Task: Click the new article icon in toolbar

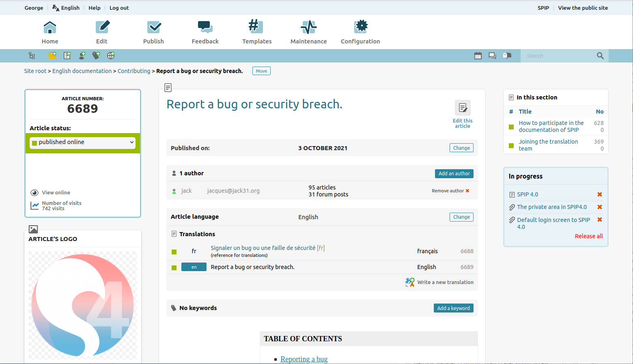Action: tap(67, 56)
